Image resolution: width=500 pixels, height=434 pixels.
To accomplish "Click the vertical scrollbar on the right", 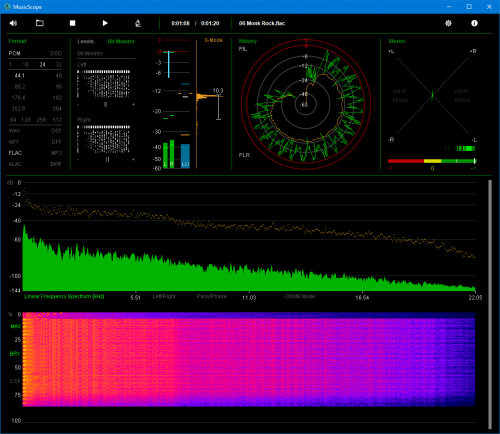I will pyautogui.click(x=490, y=304).
